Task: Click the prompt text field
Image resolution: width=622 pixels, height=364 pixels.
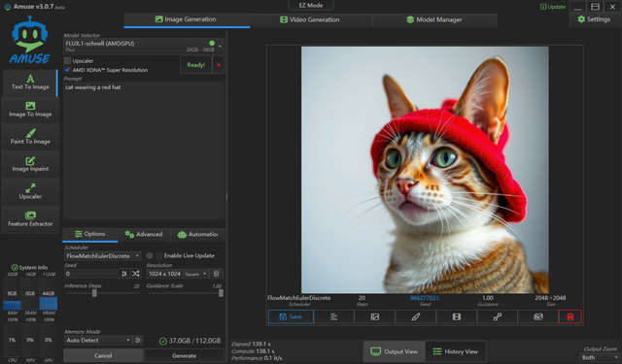Action: (x=144, y=150)
